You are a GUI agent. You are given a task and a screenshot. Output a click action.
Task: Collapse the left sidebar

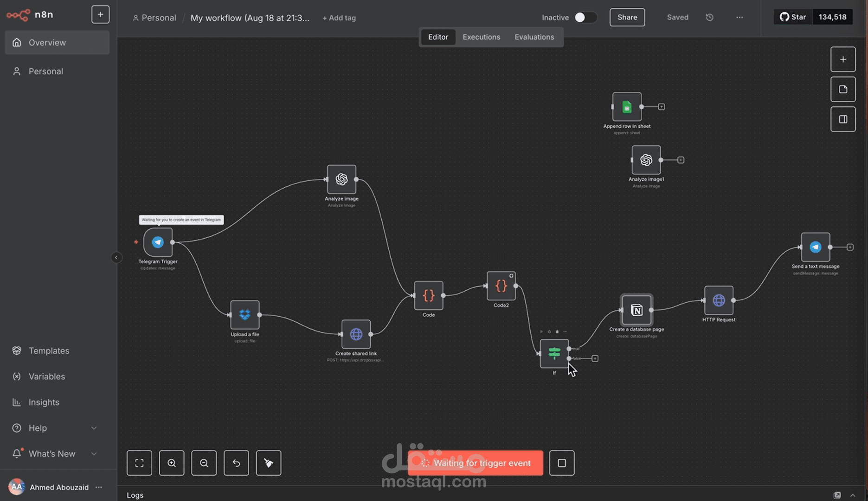tap(116, 258)
